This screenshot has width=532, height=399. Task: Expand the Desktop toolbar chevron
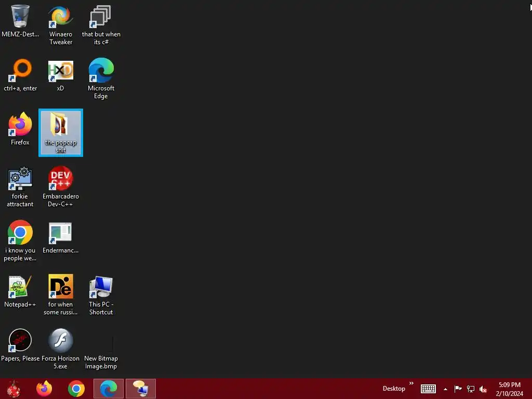[411, 383]
